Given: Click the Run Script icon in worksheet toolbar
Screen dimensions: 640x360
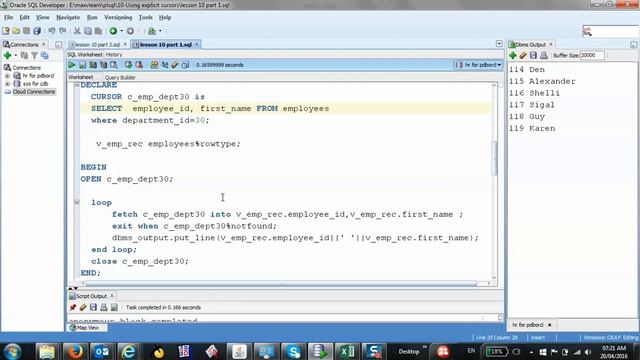Looking at the screenshot, I should coord(82,65).
